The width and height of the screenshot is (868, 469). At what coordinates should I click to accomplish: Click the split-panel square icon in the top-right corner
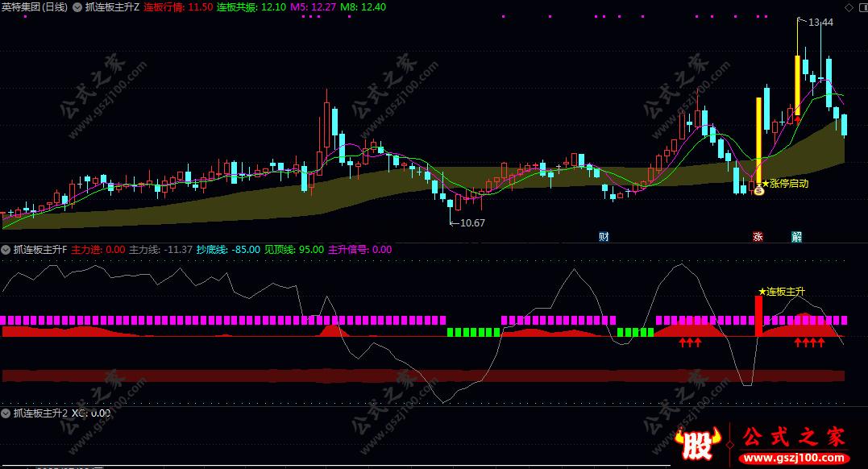click(864, 7)
